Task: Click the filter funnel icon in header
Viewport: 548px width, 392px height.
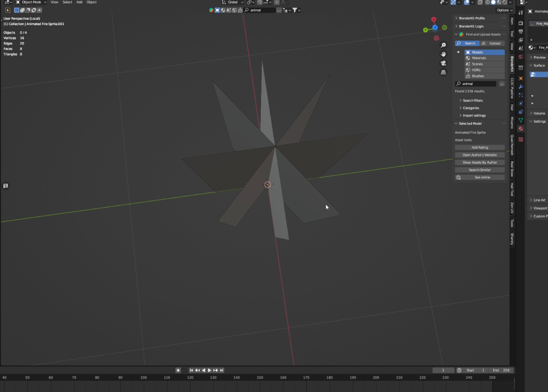Action: click(294, 10)
